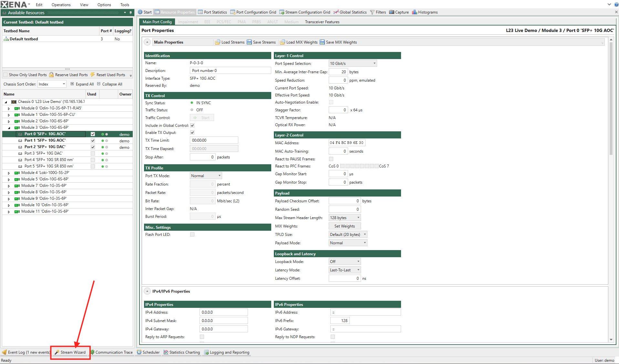Select Port 2 'SFP+ 10G DAC'
This screenshot has height=364, width=619.
pyautogui.click(x=45, y=147)
